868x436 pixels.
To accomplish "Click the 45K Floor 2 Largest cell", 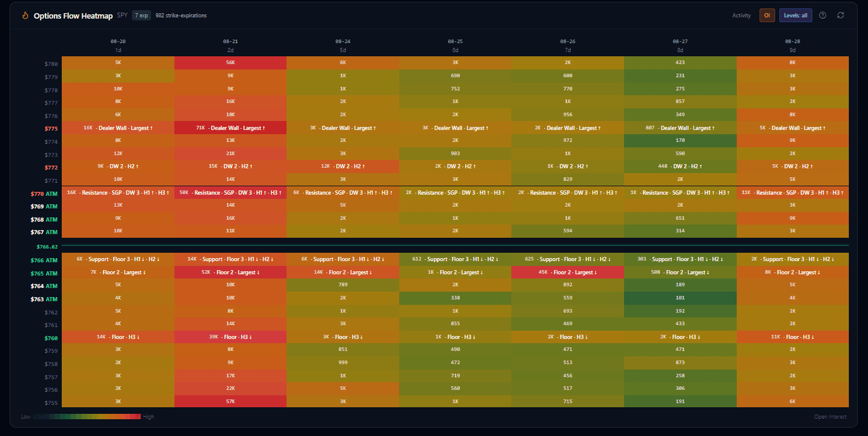I will [568, 272].
